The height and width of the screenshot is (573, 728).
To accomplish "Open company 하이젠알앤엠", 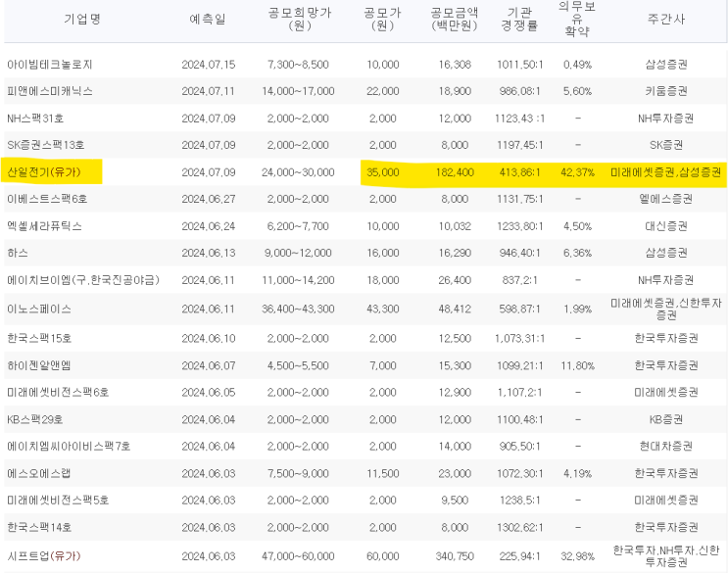I will pyautogui.click(x=38, y=365).
